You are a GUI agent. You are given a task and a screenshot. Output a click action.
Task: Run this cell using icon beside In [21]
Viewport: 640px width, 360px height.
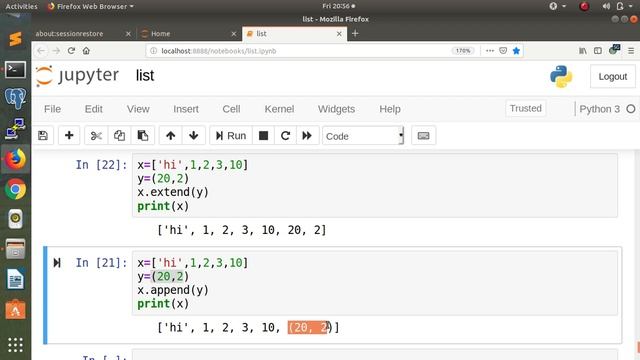coord(57,263)
